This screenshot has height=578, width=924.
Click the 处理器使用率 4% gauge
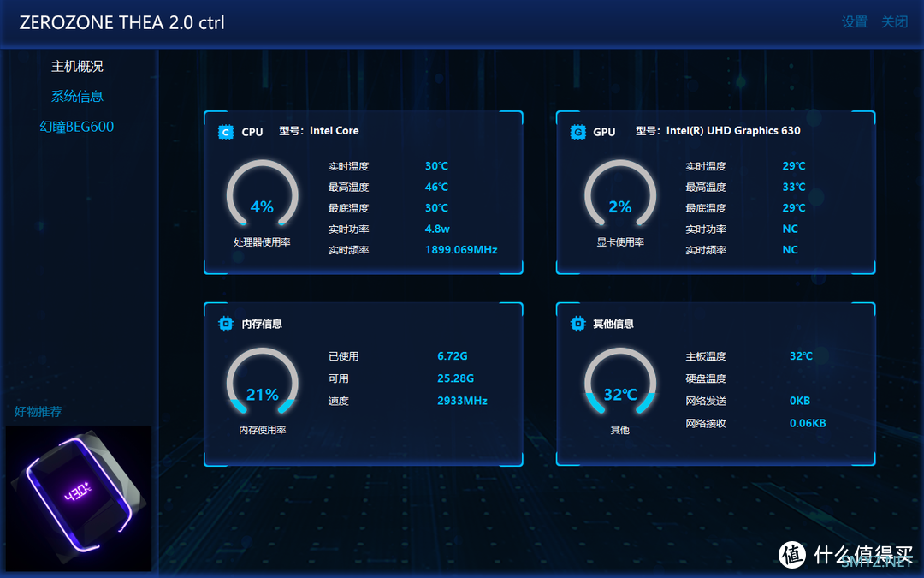click(263, 194)
